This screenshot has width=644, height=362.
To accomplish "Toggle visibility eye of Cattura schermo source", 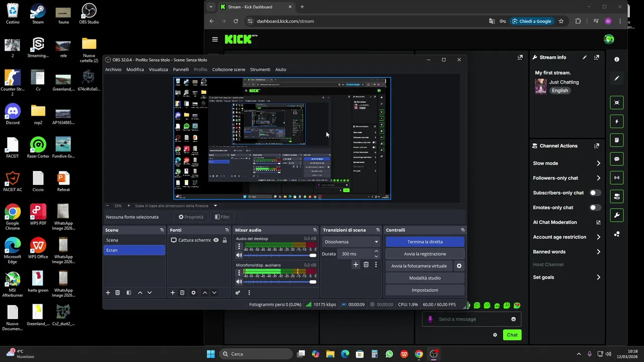I will click(x=216, y=240).
